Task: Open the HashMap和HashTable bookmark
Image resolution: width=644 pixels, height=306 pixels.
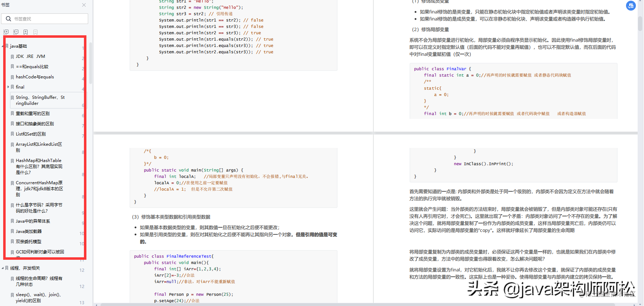Action: click(x=39, y=167)
